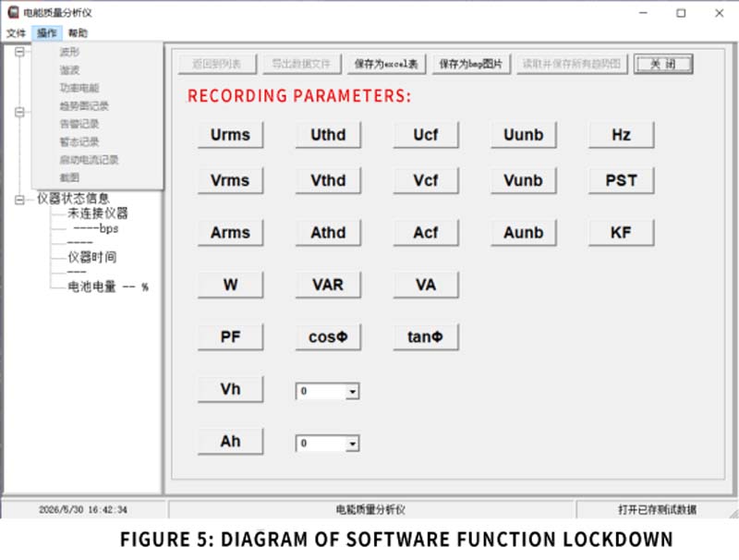Click the Urms parameter button

pos(230,135)
